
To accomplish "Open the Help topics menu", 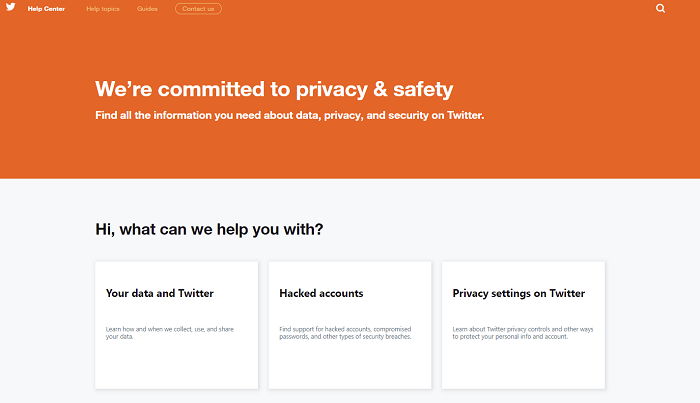I will point(103,9).
